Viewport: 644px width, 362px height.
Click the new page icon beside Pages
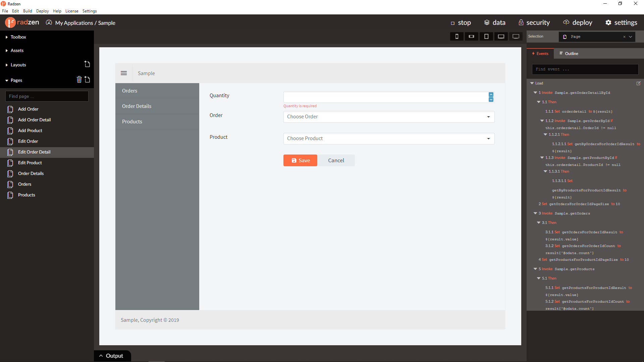(x=87, y=80)
